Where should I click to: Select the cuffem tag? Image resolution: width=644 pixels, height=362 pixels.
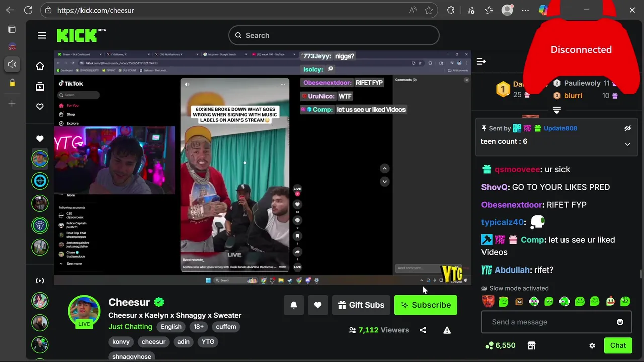point(226,327)
